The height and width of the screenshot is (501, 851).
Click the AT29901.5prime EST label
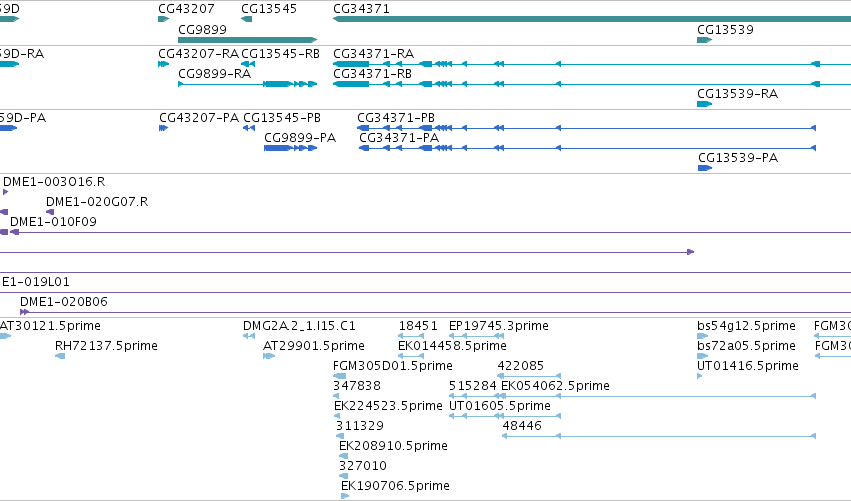point(314,346)
